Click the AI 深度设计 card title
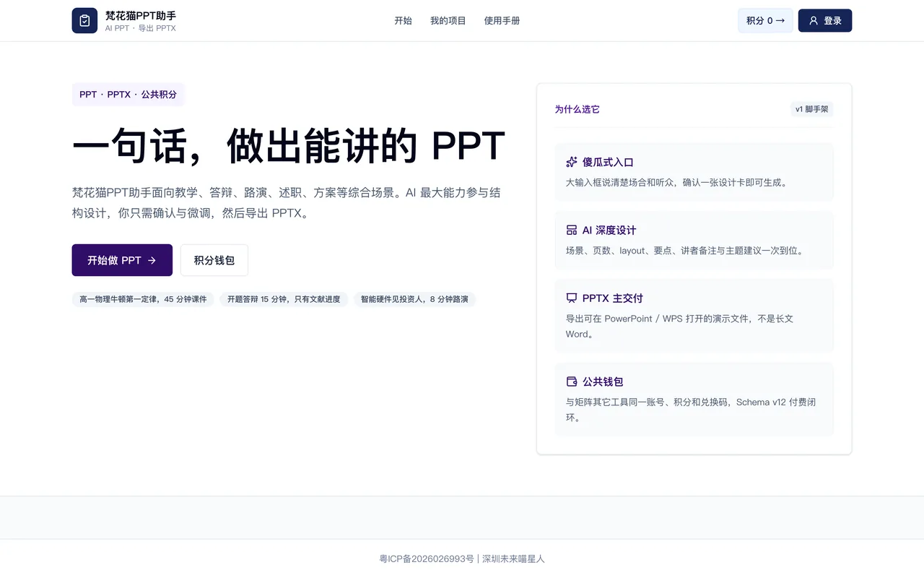 point(609,230)
